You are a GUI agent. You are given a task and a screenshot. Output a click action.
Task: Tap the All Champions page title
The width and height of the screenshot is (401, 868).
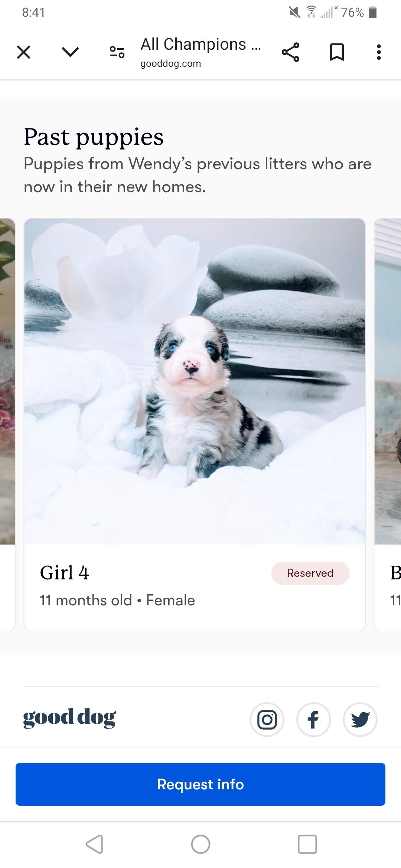click(x=200, y=45)
